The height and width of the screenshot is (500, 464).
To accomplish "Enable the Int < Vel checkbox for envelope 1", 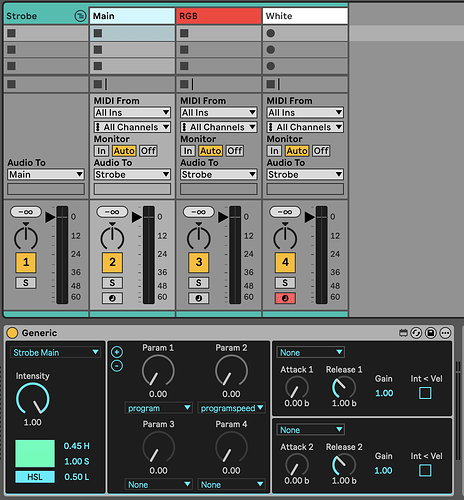I will pos(425,393).
